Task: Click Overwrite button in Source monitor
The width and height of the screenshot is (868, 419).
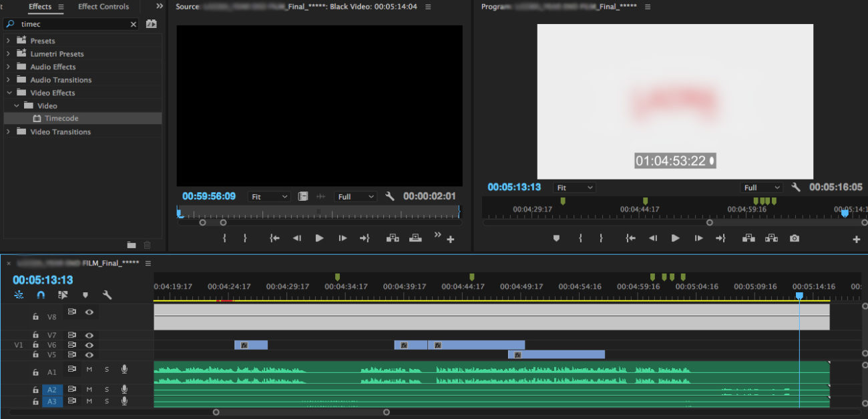Action: coord(415,238)
